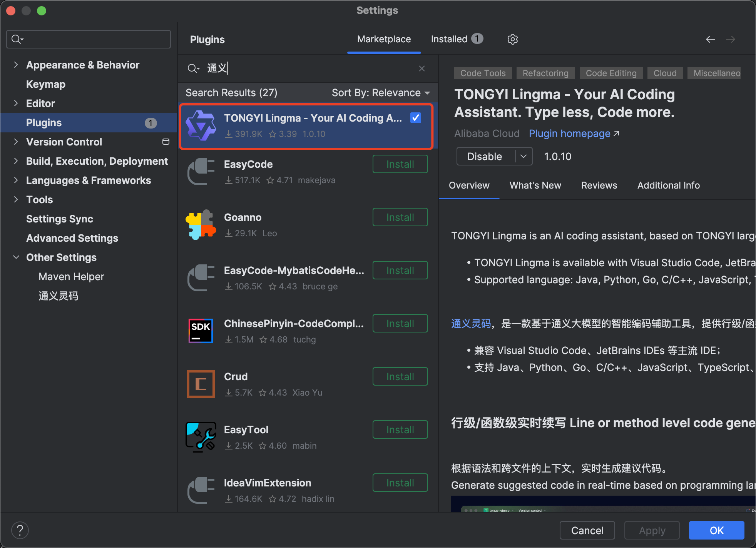Click the settings search magnifier icon

coord(17,39)
